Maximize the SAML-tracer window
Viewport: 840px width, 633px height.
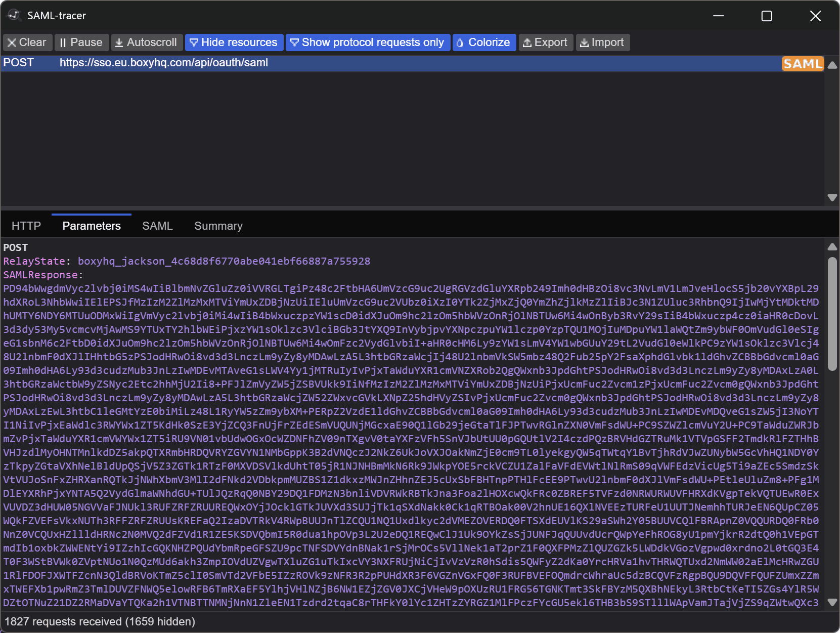tap(767, 16)
